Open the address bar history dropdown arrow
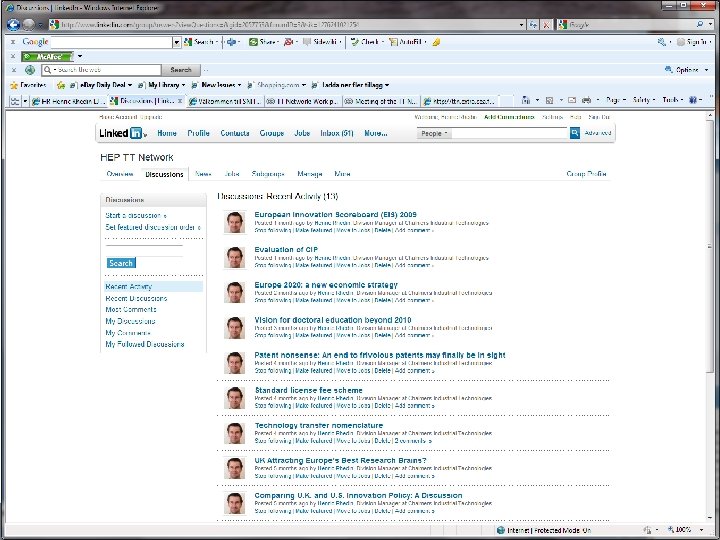 [x=521, y=25]
